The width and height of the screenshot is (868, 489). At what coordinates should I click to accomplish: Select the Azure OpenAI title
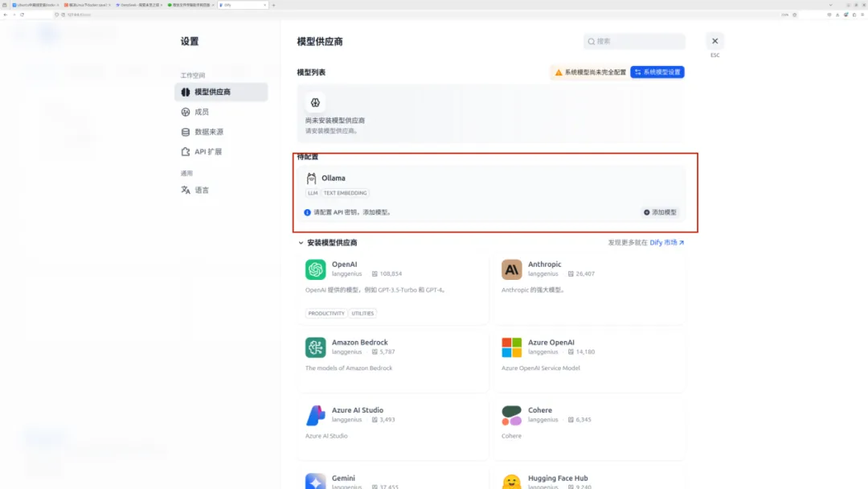551,343
